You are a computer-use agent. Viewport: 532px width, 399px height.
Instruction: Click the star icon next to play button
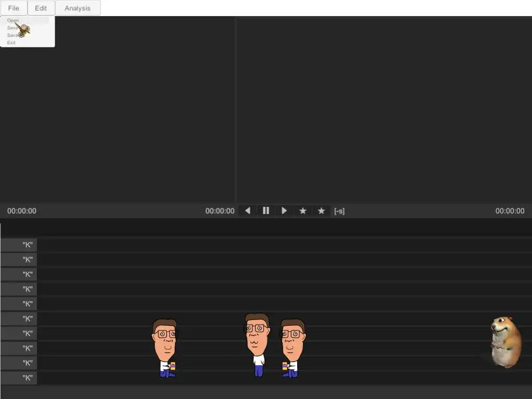303,211
